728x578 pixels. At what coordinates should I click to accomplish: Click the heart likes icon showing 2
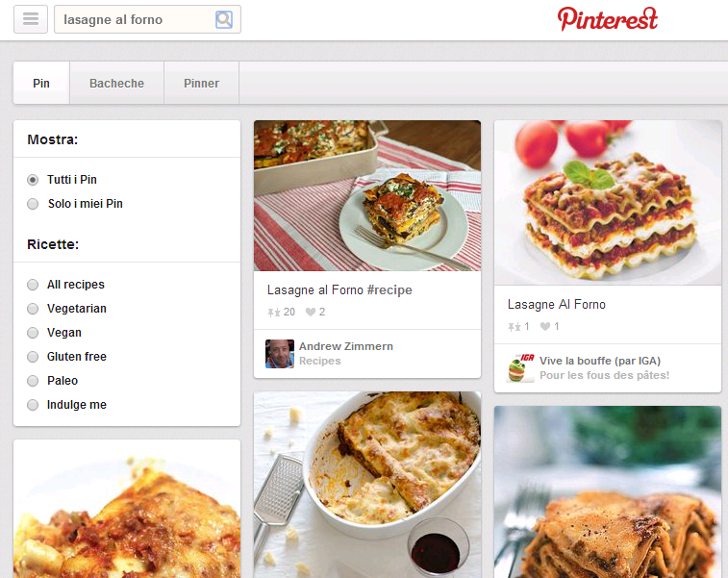(x=310, y=312)
